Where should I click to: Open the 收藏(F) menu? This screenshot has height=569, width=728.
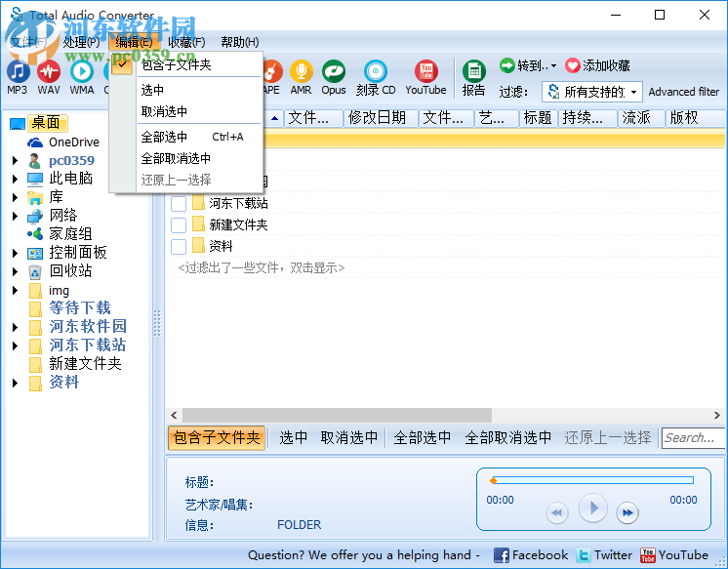point(186,42)
